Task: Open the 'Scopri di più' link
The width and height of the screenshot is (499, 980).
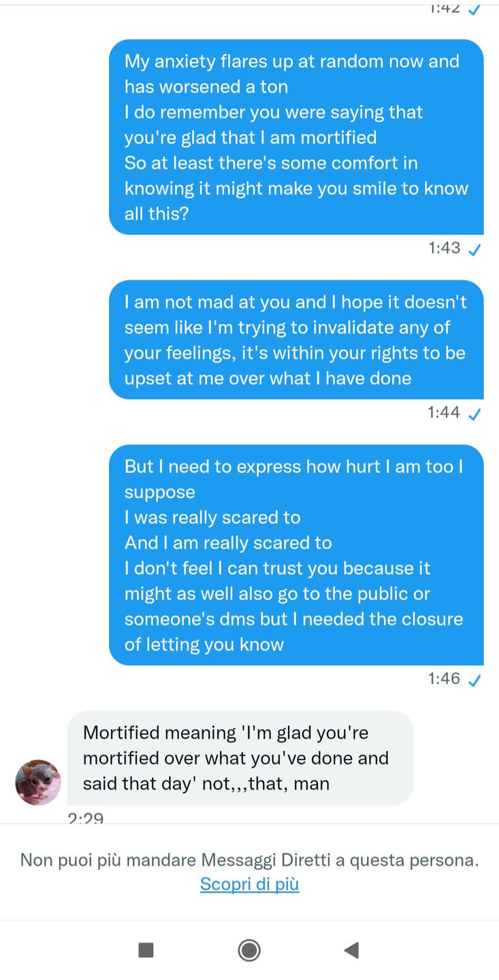Action: click(x=249, y=884)
